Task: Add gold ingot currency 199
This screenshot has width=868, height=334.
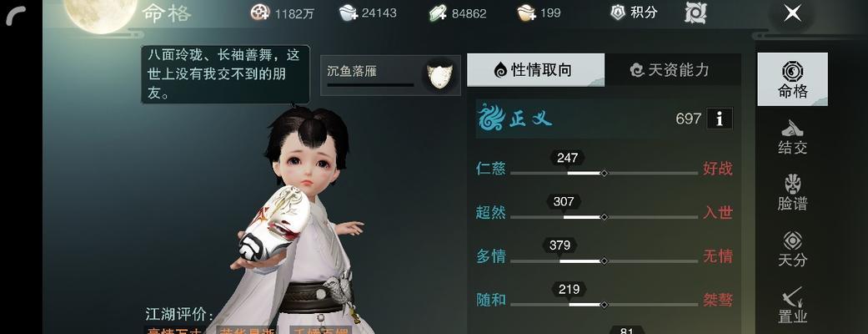Action: [x=526, y=13]
